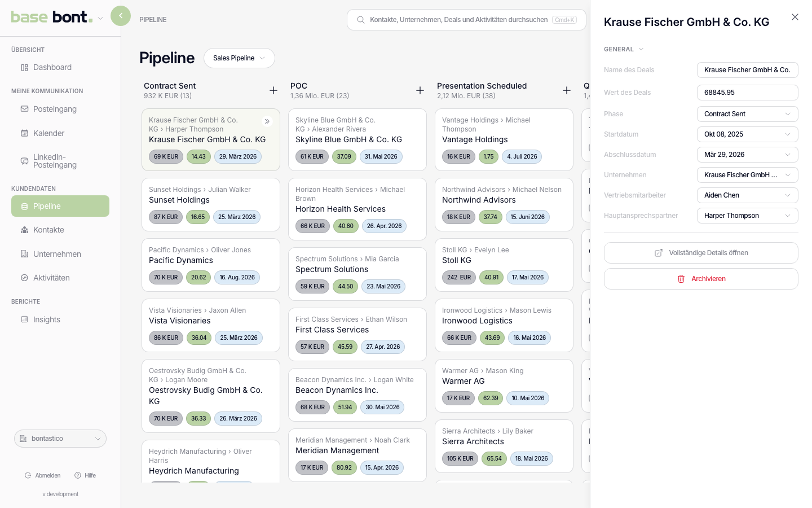Open Insights reports
Image resolution: width=812 pixels, height=508 pixels.
(60, 319)
